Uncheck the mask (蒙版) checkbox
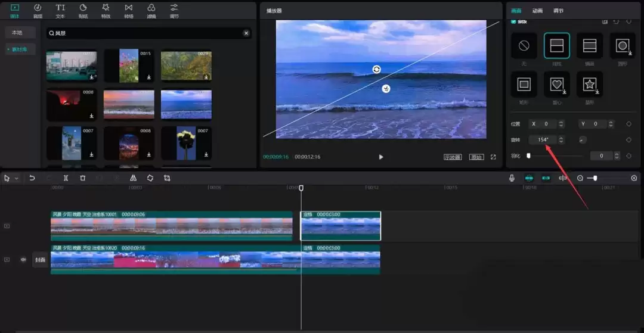The width and height of the screenshot is (644, 333). [514, 21]
